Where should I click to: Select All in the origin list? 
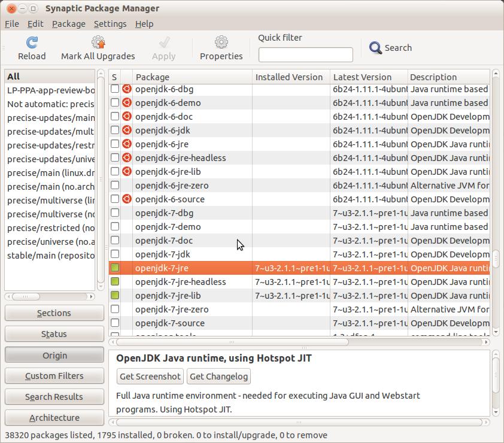50,77
